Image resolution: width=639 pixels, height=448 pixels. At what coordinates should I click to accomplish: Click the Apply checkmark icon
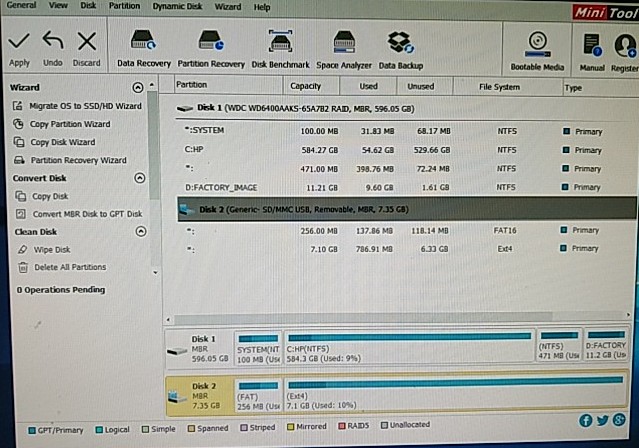pyautogui.click(x=19, y=42)
